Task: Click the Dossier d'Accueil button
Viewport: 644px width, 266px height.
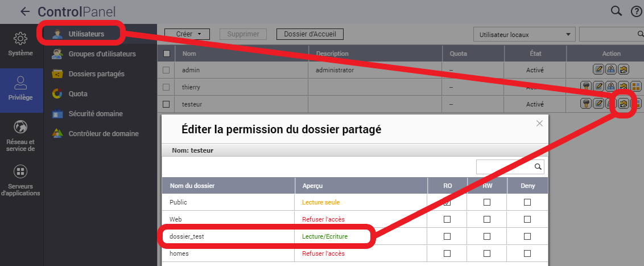Action: [x=309, y=34]
